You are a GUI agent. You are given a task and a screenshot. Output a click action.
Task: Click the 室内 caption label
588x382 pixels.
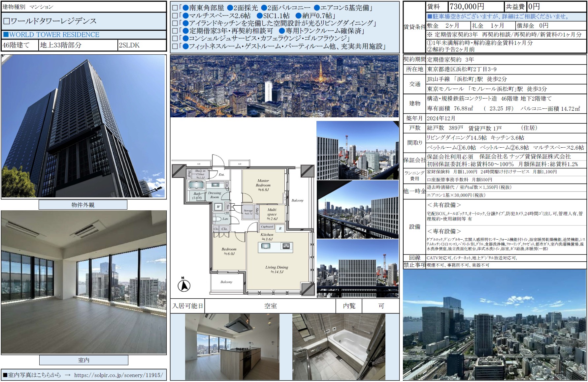coord(83,360)
